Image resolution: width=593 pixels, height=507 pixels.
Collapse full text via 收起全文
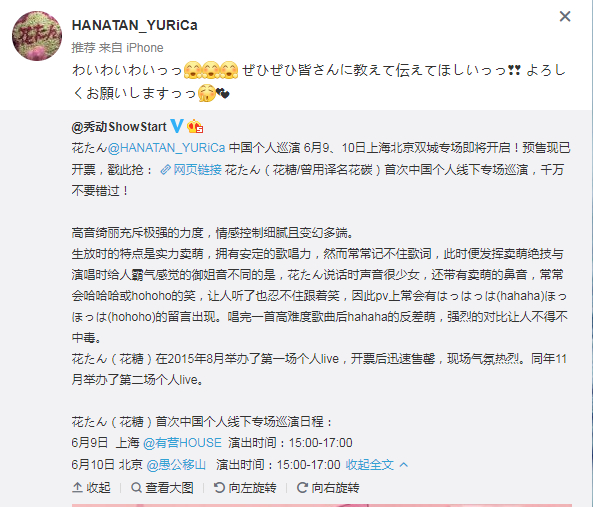(x=369, y=464)
